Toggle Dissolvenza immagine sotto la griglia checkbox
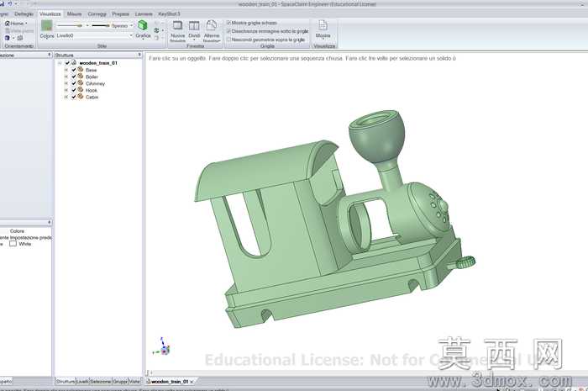This screenshot has height=391, width=588. click(x=228, y=31)
